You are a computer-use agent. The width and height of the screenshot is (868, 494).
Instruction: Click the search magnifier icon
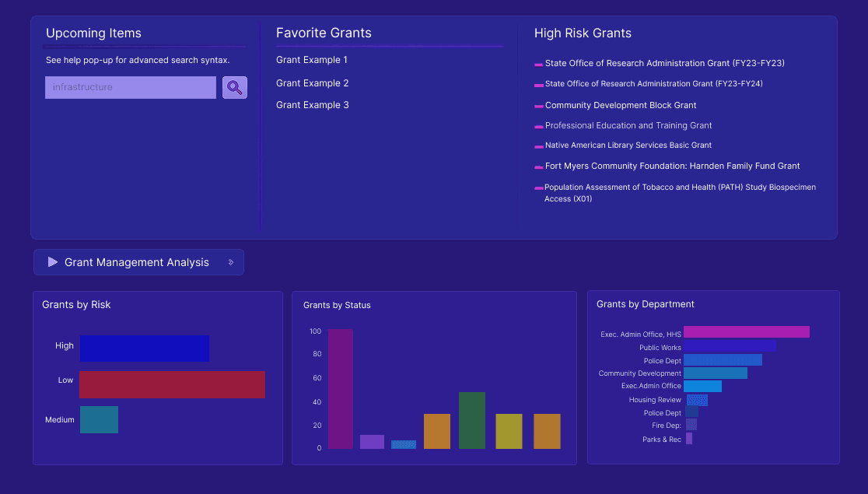click(x=234, y=87)
